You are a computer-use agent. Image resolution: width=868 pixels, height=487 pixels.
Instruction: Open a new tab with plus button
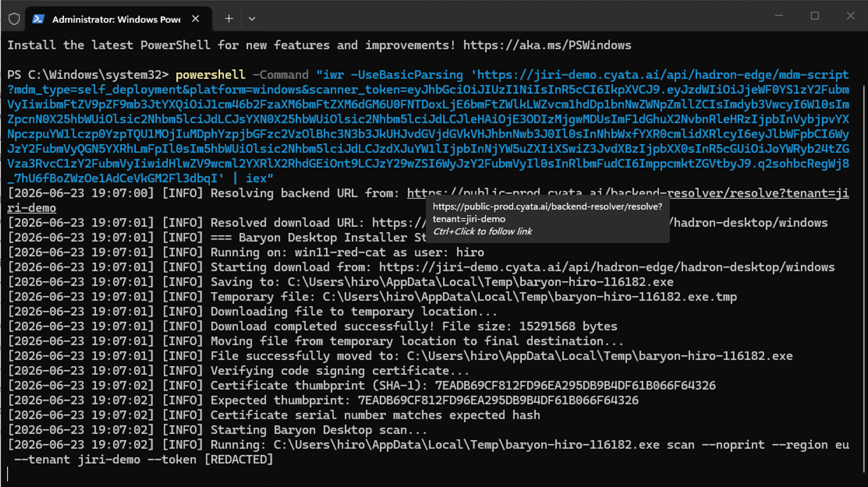click(229, 19)
